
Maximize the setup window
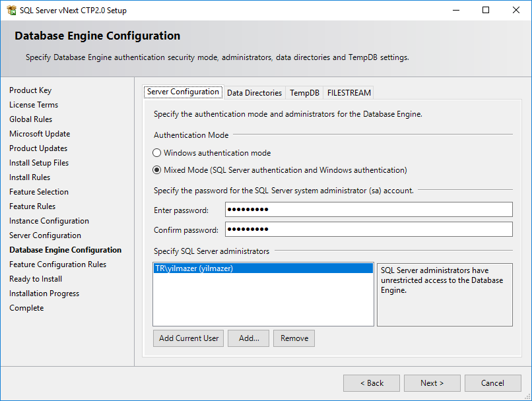[486, 10]
